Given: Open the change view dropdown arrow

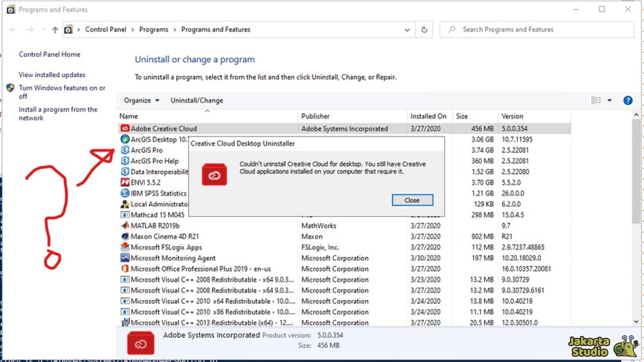Looking at the screenshot, I should coord(610,100).
